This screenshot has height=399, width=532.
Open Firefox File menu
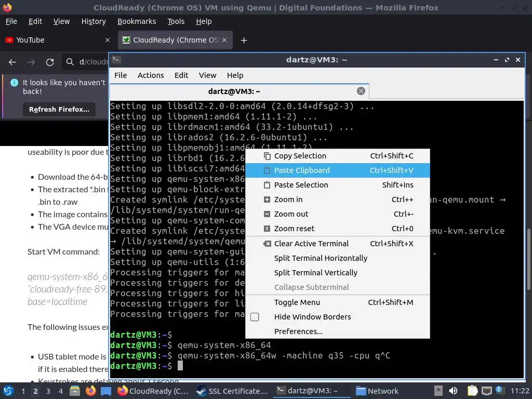(x=11, y=21)
